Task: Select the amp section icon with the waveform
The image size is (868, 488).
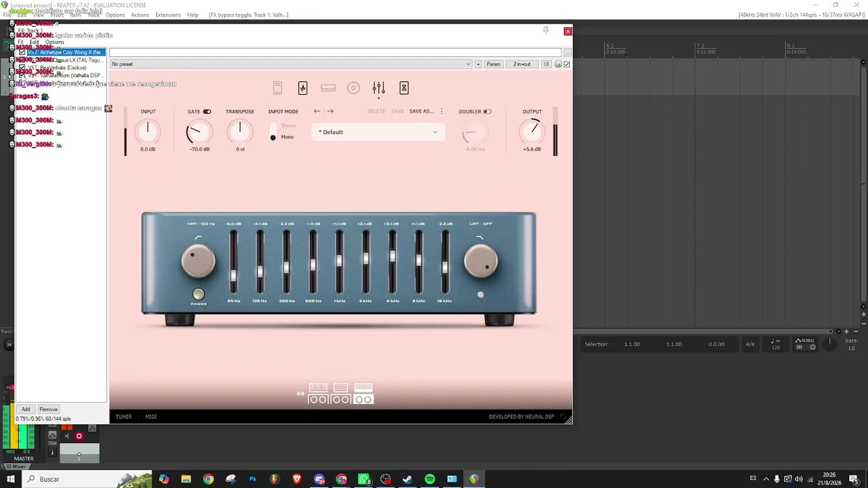Action: pos(302,88)
